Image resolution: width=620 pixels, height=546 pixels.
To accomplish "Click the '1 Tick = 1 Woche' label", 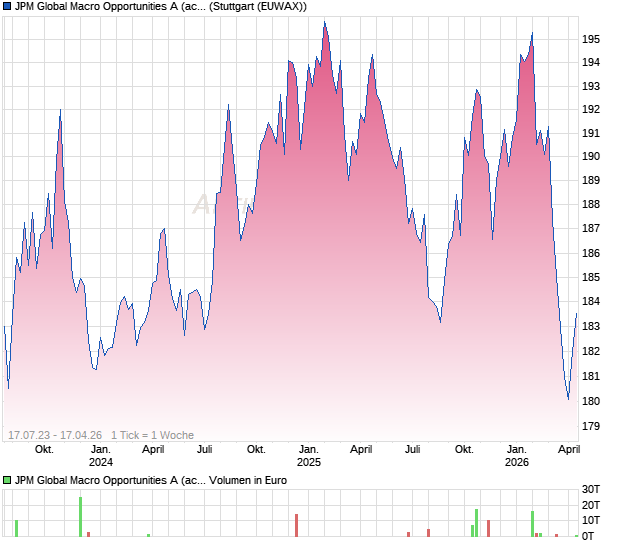I will (153, 435).
